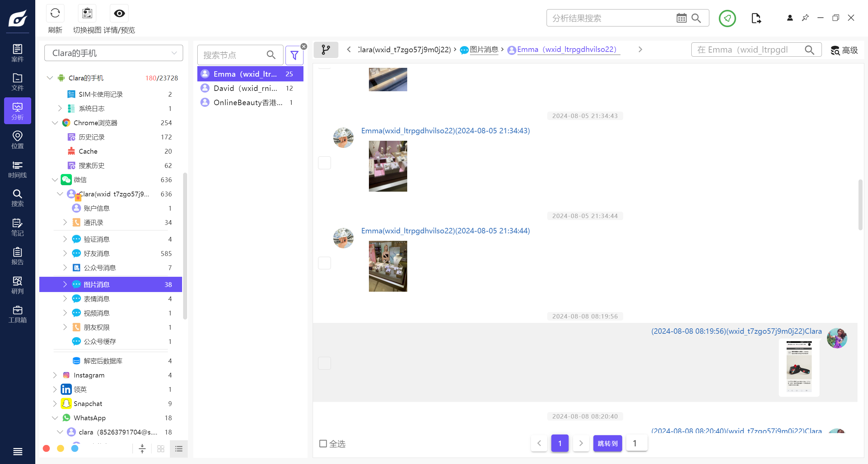The image size is (868, 464).
Task: Click the refresh icon in the toolbar
Action: tap(55, 14)
